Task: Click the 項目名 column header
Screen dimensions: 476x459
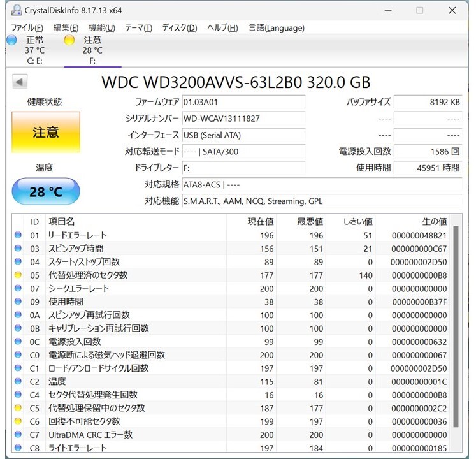Action: (136, 222)
